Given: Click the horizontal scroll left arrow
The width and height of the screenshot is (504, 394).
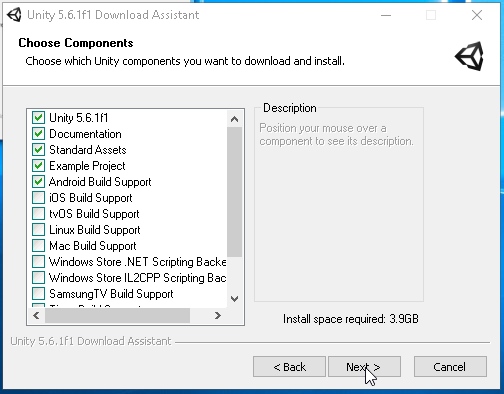Looking at the screenshot, I should [36, 315].
